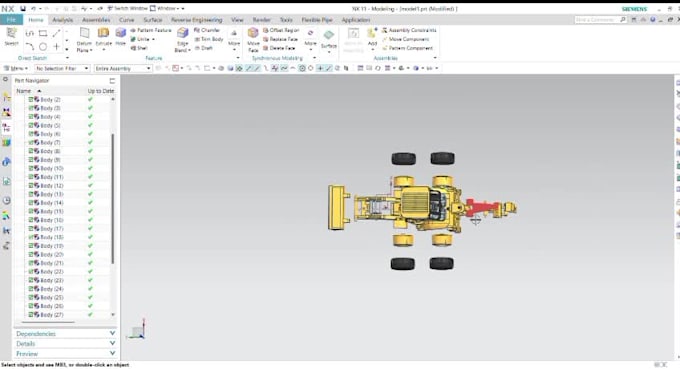
Task: Click the Web Browser icon in resource bar
Action: click(x=7, y=181)
